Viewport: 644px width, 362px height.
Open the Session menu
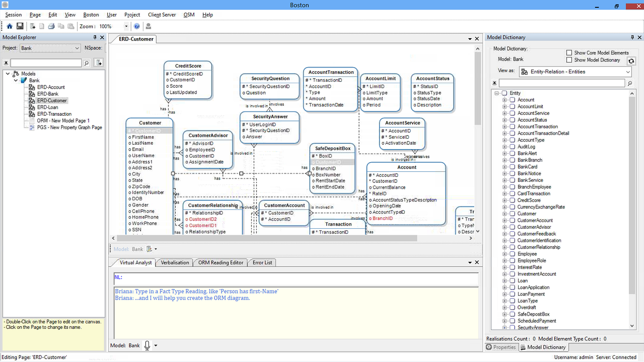(x=13, y=15)
